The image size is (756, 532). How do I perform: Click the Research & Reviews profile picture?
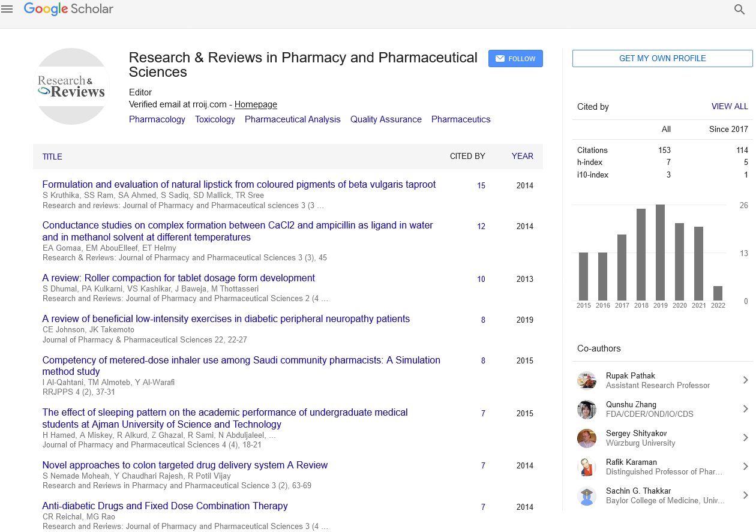71,86
